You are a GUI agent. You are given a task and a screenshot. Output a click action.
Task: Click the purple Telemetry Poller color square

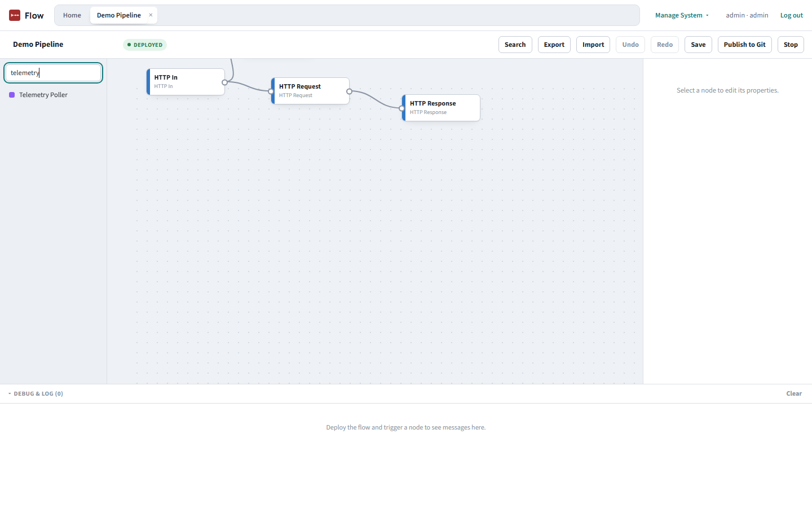12,95
